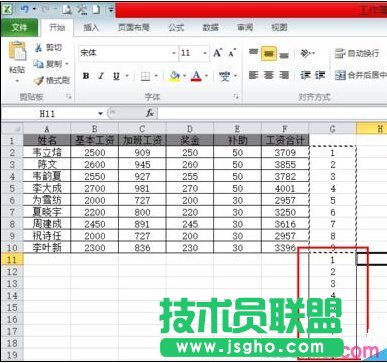This screenshot has width=387, height=363.
Task: Click the Cut scissors icon
Action: (x=39, y=48)
